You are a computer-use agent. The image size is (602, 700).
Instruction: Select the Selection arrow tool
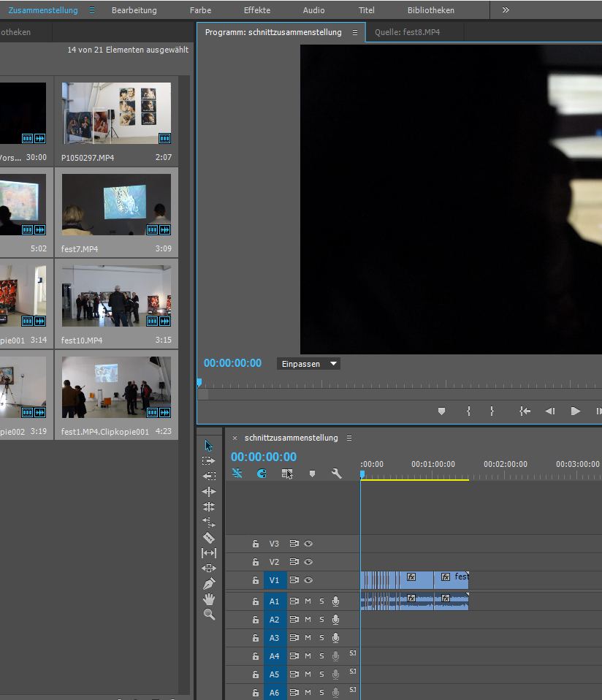[209, 445]
